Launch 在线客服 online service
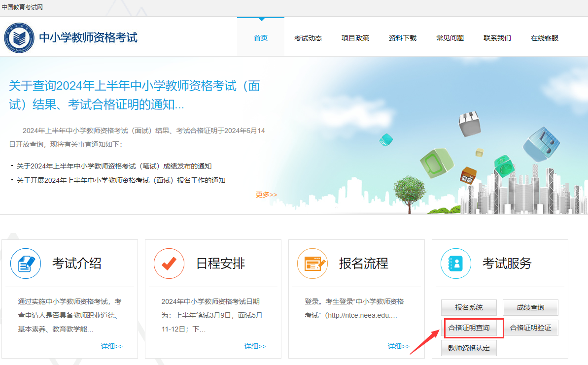 tap(544, 38)
